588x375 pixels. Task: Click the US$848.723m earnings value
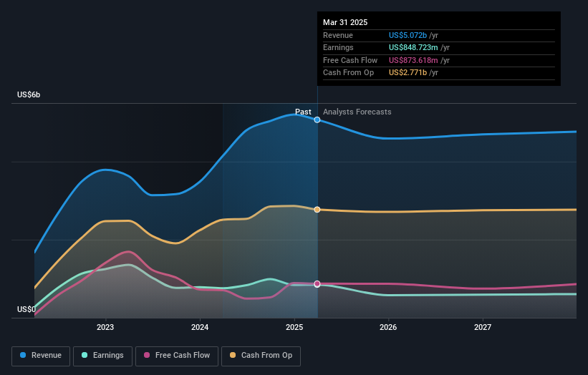pos(413,47)
